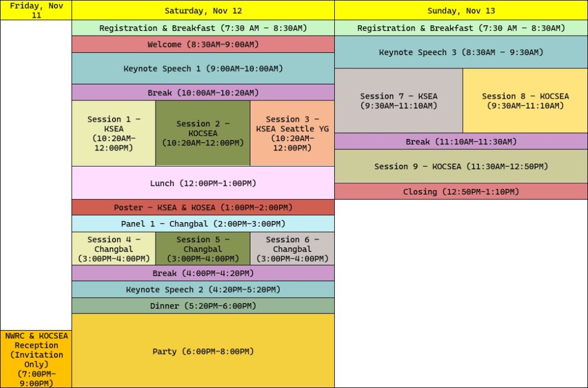
Task: Select Panel 1 – Changbal event
Action: pos(203,224)
